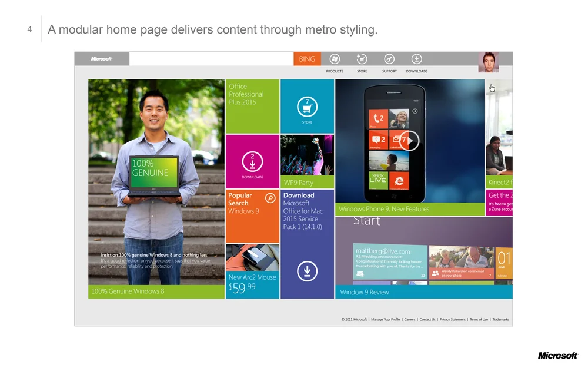
Task: Open the Support compass icon
Action: [x=389, y=59]
